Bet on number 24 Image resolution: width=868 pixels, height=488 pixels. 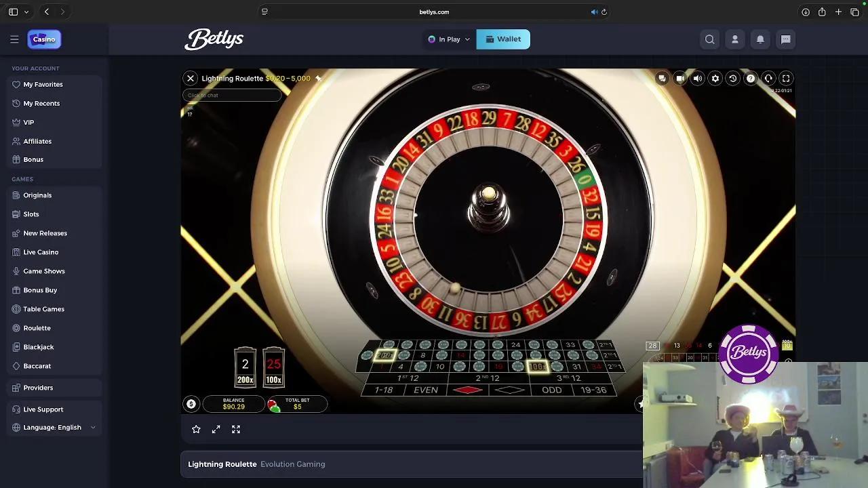[516, 345]
